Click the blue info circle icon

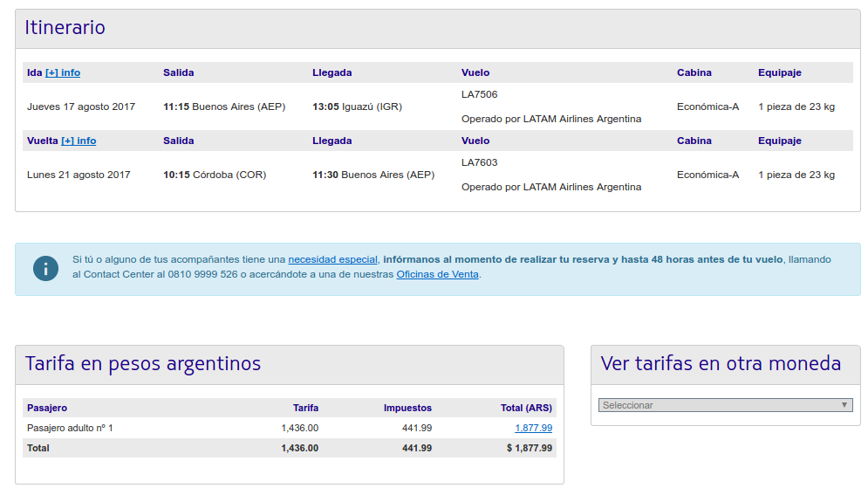(x=45, y=269)
